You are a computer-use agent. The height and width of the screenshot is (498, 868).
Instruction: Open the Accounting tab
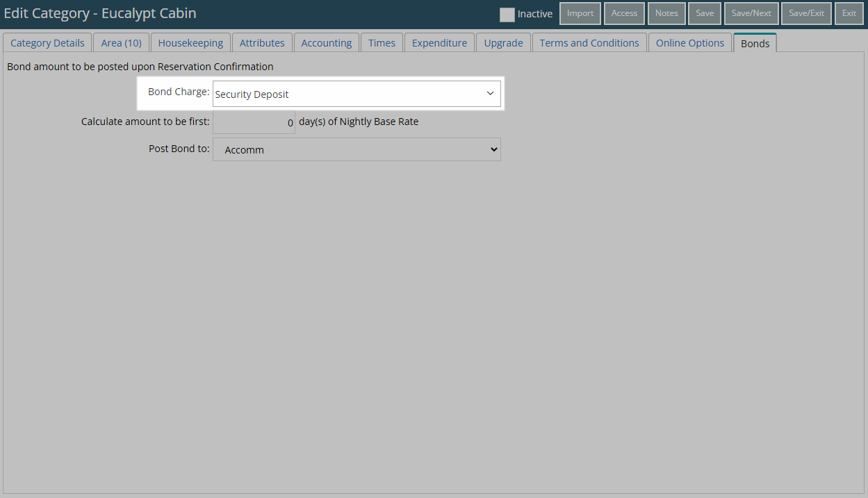coord(327,42)
